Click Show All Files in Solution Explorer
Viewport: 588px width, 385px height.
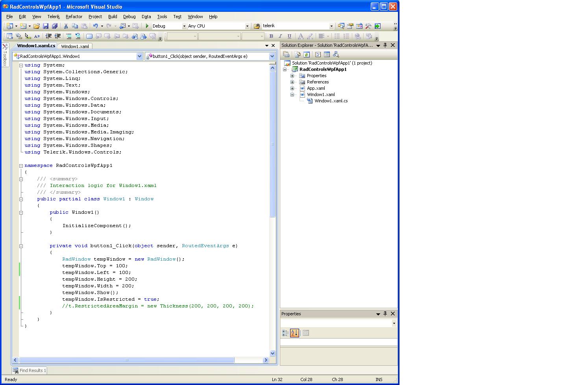point(297,54)
